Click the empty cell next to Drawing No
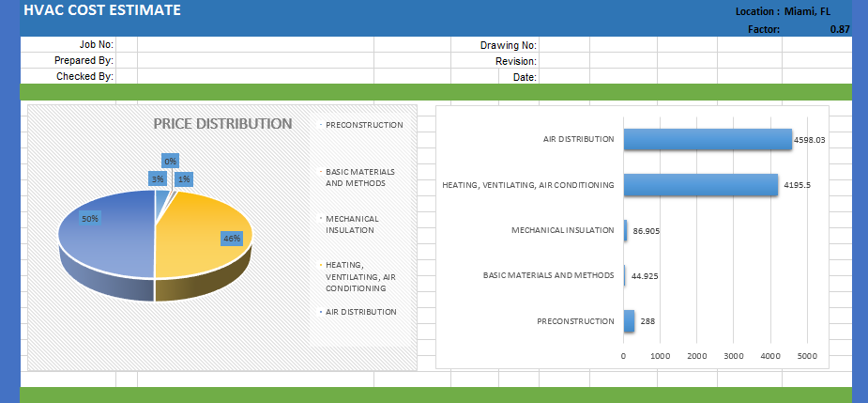Image resolution: width=868 pixels, height=403 pixels. pos(564,45)
